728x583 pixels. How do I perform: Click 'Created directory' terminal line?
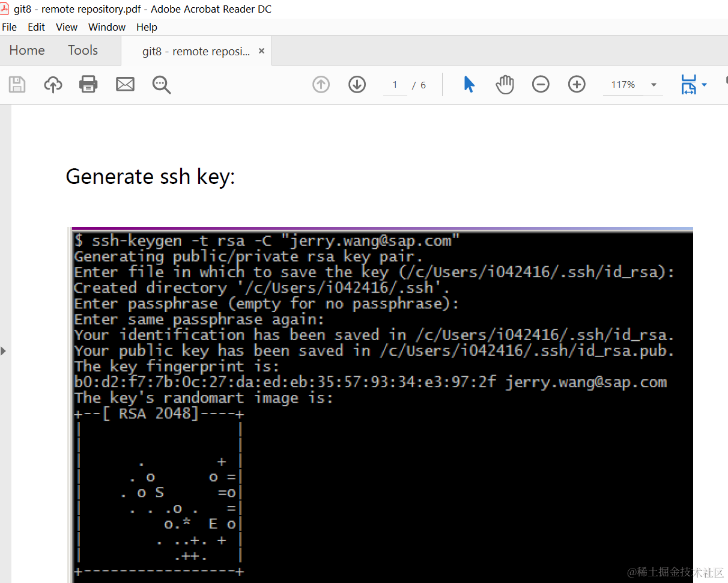pyautogui.click(x=262, y=288)
